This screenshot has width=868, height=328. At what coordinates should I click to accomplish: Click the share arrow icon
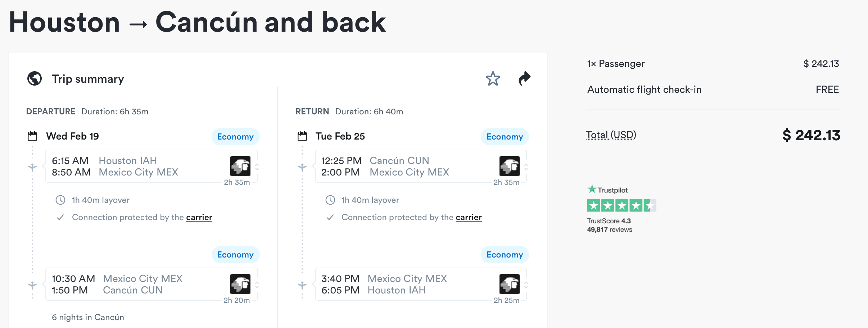click(524, 78)
